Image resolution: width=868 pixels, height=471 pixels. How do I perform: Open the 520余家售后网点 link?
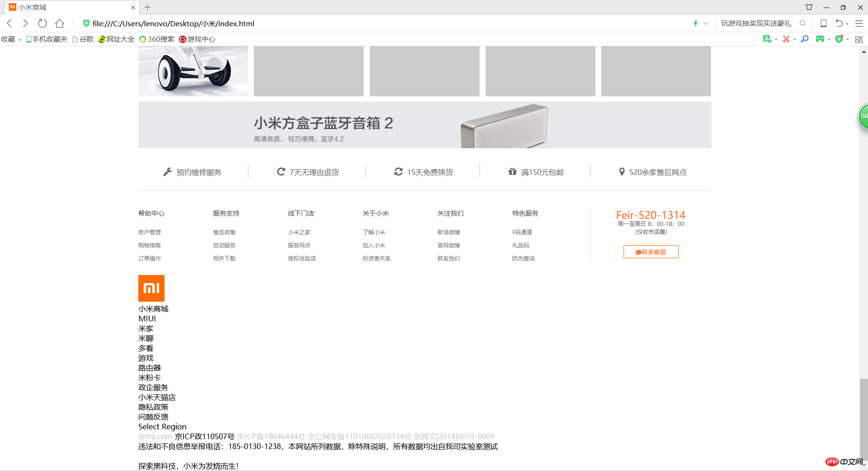point(658,172)
